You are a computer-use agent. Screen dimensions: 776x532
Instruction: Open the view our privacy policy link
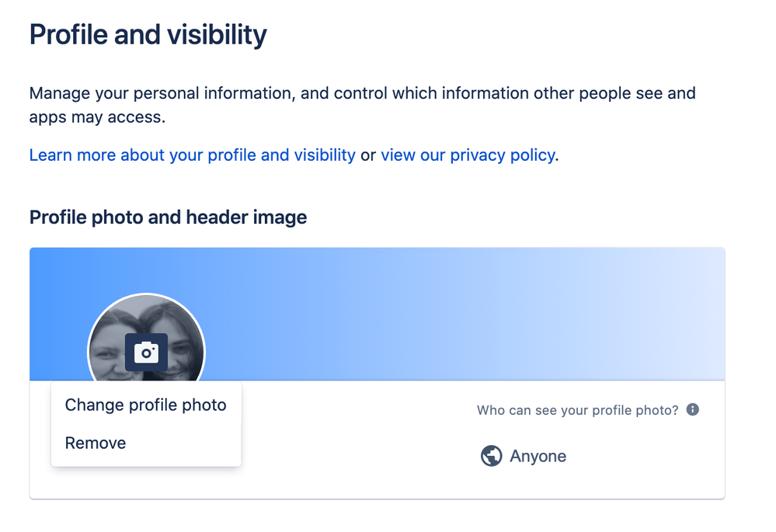point(468,155)
